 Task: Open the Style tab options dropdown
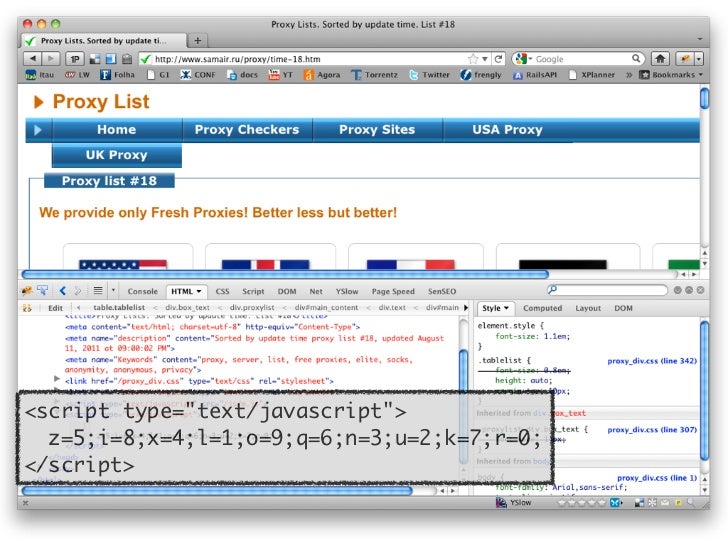(x=506, y=308)
